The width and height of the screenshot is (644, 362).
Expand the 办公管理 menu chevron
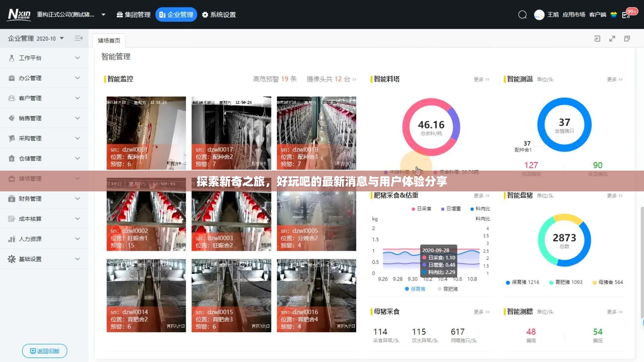[77, 78]
